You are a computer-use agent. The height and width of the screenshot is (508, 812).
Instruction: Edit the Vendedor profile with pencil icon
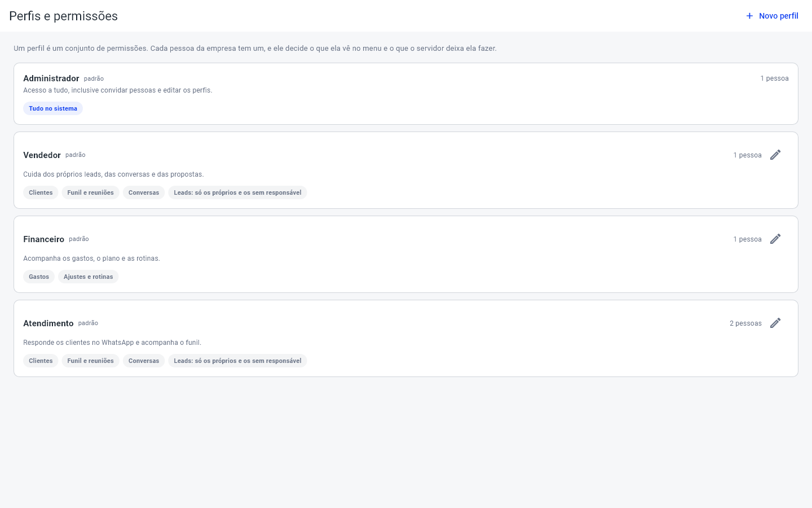[775, 155]
